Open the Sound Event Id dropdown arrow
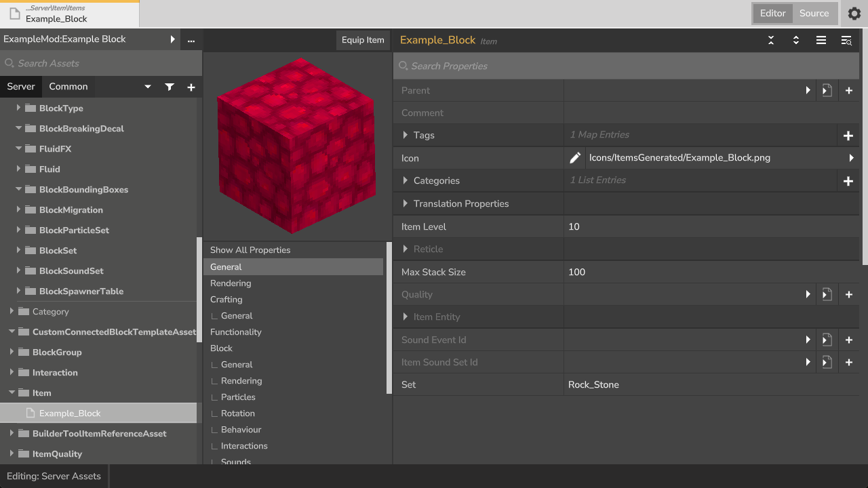The image size is (868, 488). [x=808, y=340]
